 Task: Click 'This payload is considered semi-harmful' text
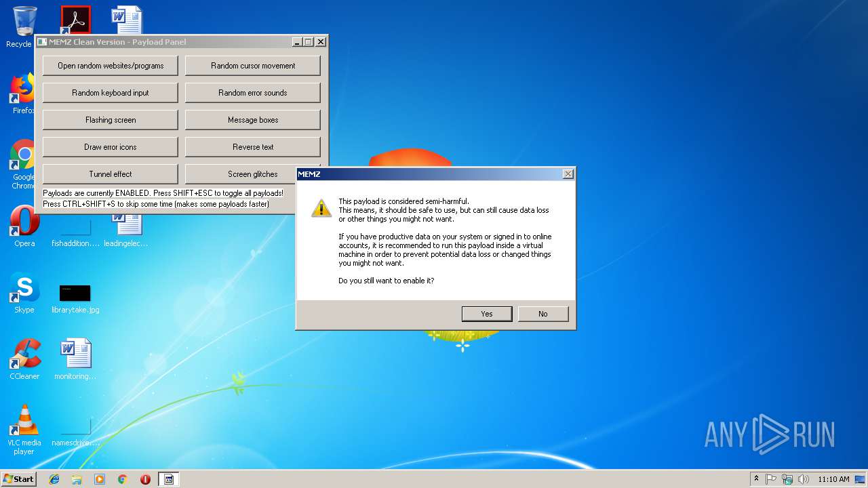[403, 201]
